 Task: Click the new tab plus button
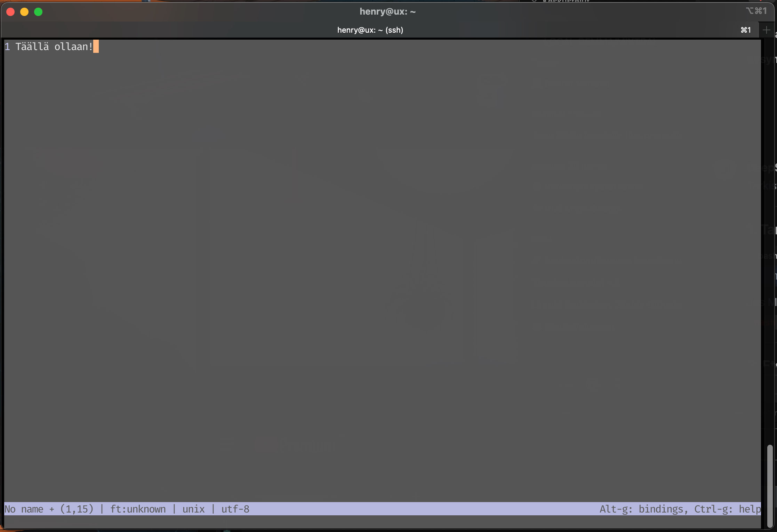(766, 30)
